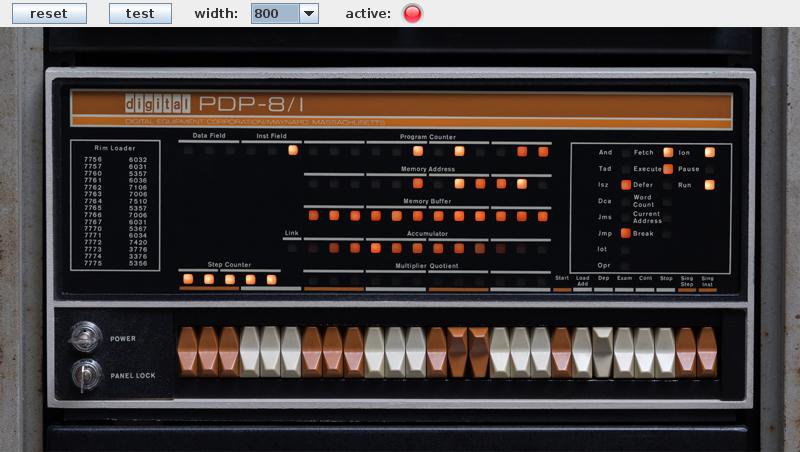Viewport: 800px width, 452px height.
Task: Toggle the second white Inst Field switch
Action: (270, 352)
